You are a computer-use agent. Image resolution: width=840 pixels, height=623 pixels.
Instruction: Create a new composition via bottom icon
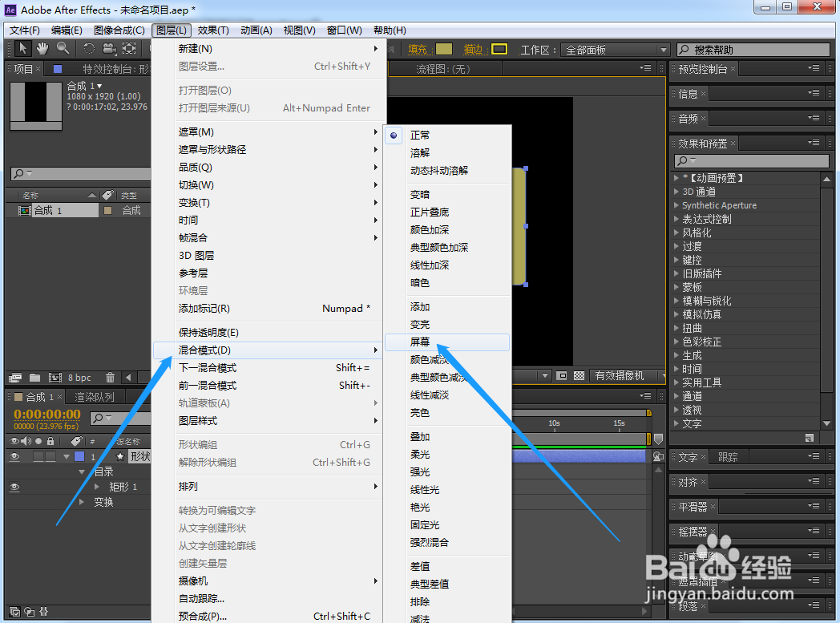pos(55,378)
